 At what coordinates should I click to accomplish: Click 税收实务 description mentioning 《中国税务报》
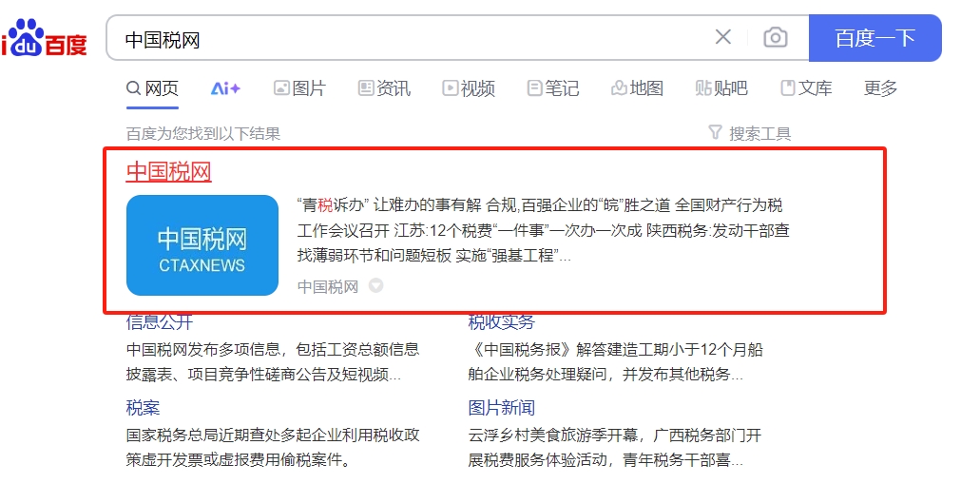616,361
